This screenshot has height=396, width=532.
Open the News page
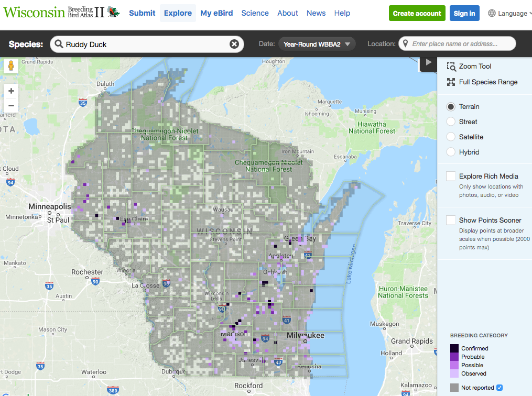(316, 13)
